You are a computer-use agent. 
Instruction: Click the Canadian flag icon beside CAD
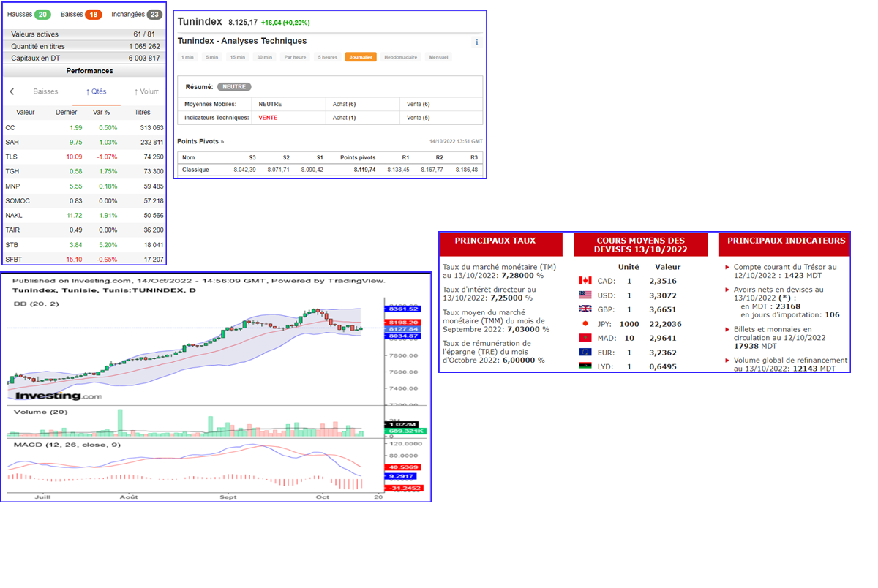(585, 281)
